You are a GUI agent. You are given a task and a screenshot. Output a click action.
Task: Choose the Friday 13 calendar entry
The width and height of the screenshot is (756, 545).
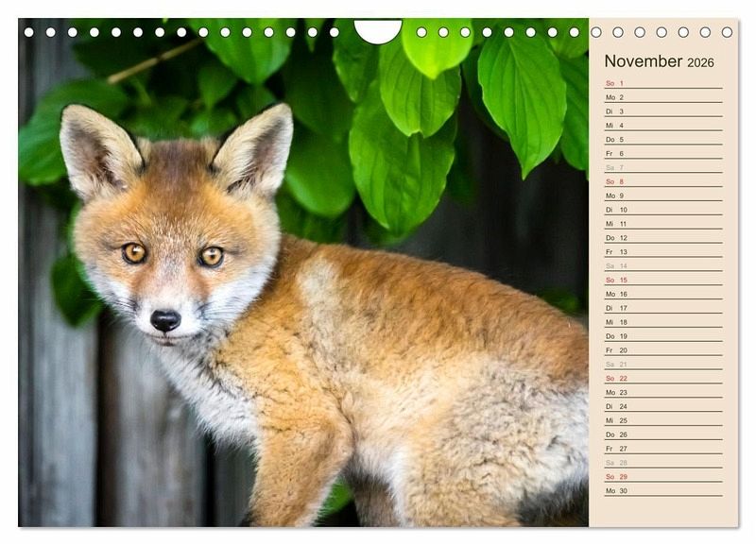click(662, 252)
